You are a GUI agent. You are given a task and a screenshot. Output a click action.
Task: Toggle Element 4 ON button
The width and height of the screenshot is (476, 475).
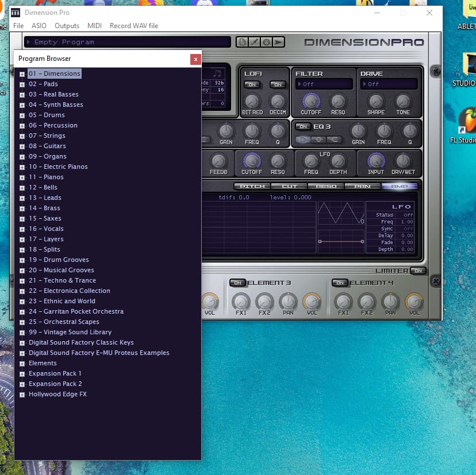click(340, 283)
